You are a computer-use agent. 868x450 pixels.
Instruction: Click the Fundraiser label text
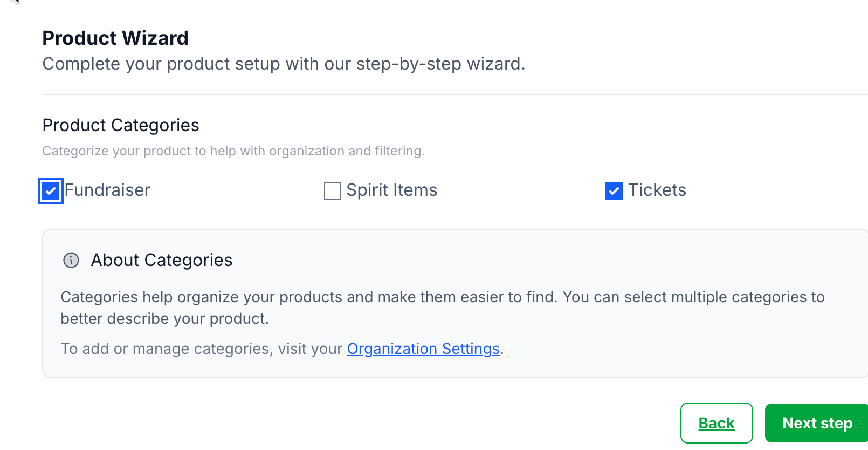click(x=107, y=190)
